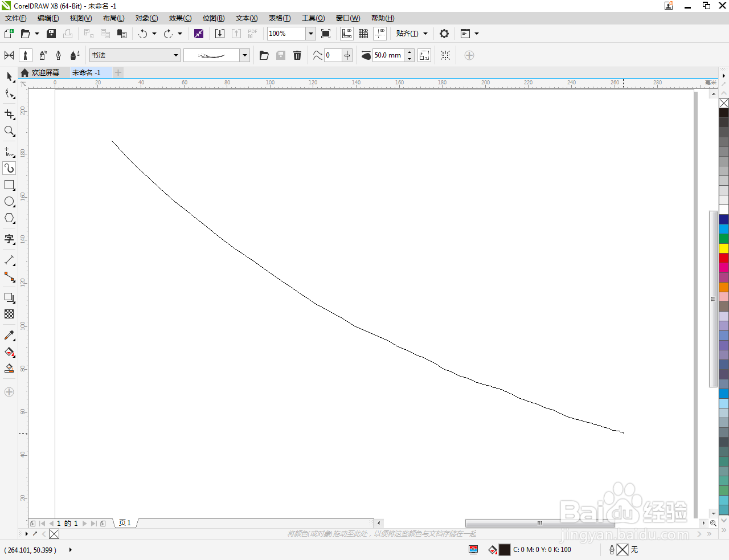
Task: Select the Zoom tool in toolbox
Action: [9, 131]
